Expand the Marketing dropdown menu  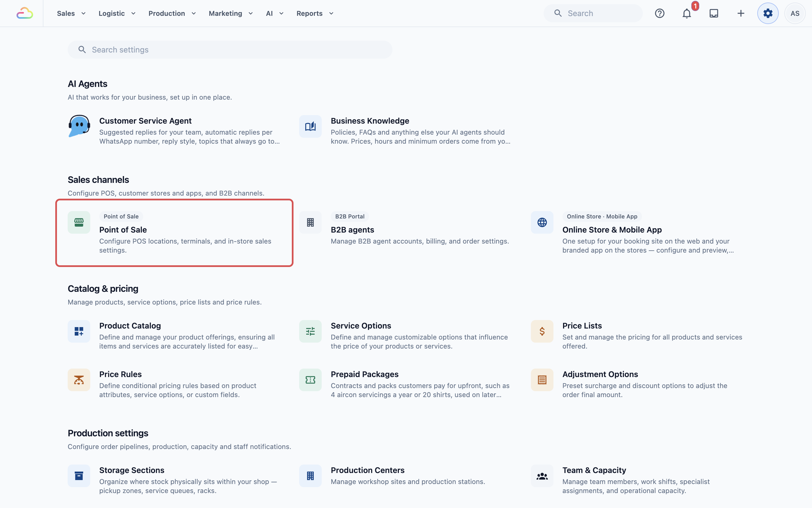click(x=231, y=14)
